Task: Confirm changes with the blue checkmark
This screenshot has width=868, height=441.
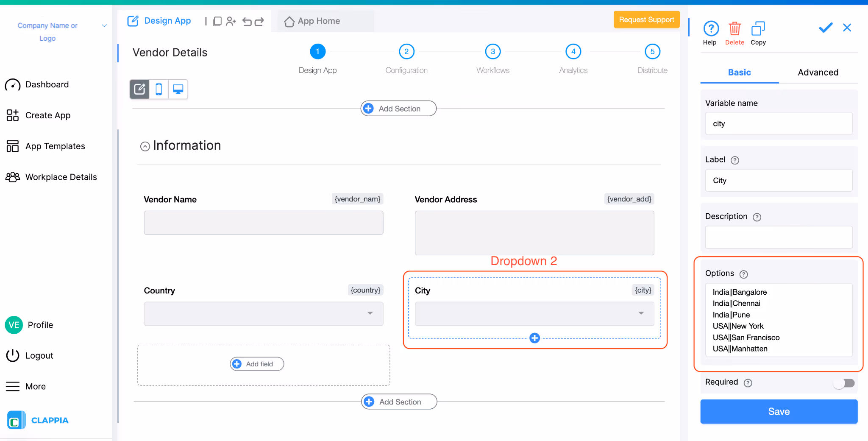Action: click(825, 28)
